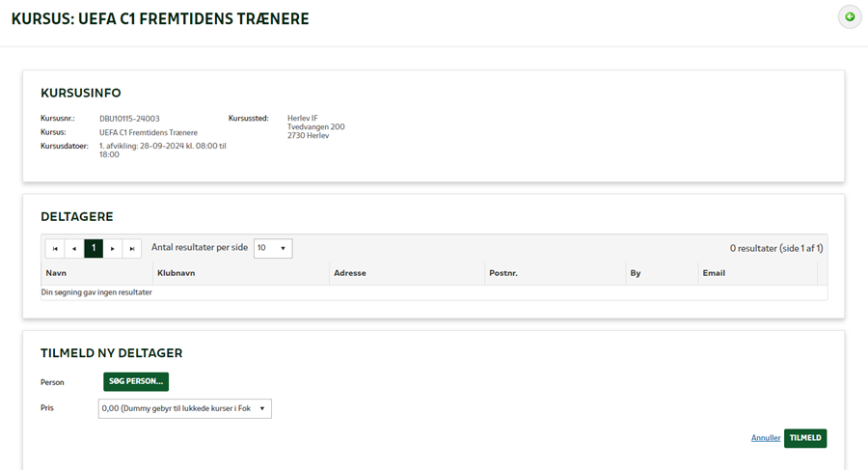The width and height of the screenshot is (868, 470).
Task: Click the SØG PERSON... button
Action: coord(136,381)
